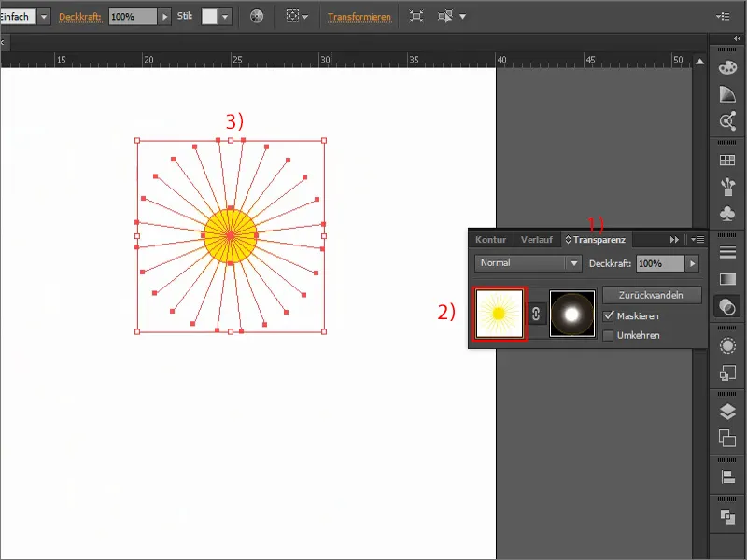747x560 pixels.
Task: Open the Gradient panel icon in dock
Action: (x=727, y=279)
